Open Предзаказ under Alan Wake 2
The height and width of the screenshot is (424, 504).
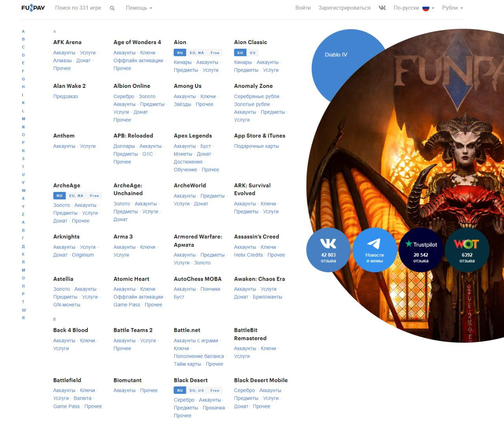(66, 96)
